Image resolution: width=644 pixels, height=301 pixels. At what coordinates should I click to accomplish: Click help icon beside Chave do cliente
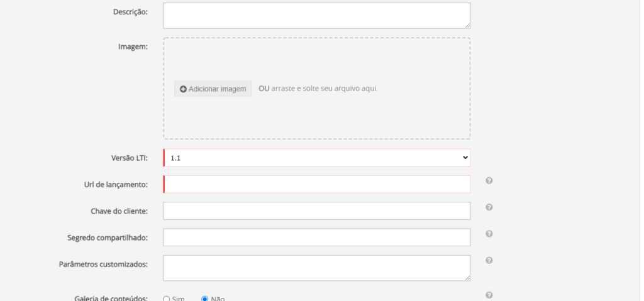pos(489,207)
